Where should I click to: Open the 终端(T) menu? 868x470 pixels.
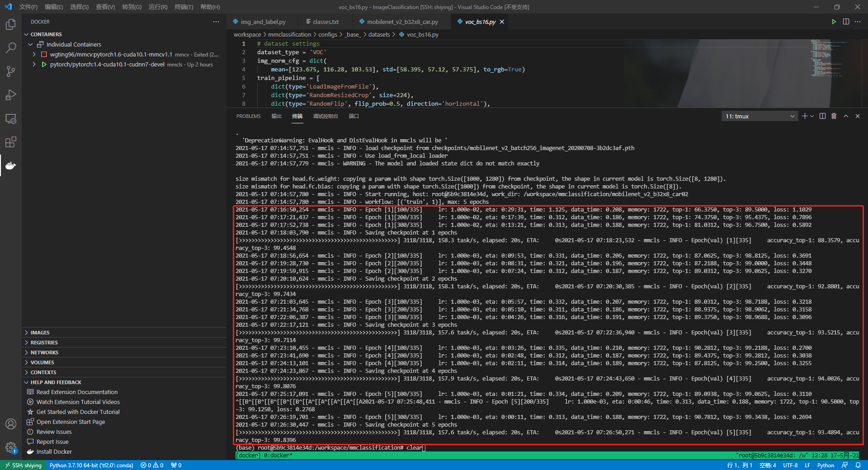click(x=184, y=7)
